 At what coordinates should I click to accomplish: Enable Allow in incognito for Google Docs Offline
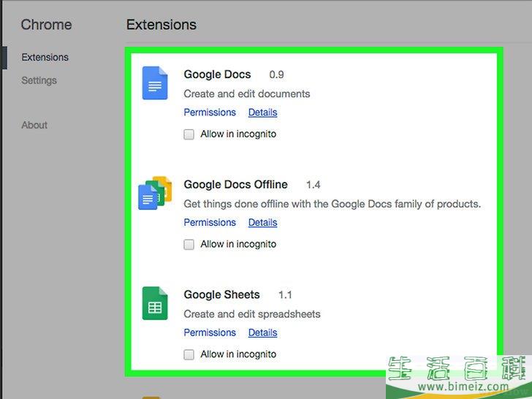tap(189, 245)
